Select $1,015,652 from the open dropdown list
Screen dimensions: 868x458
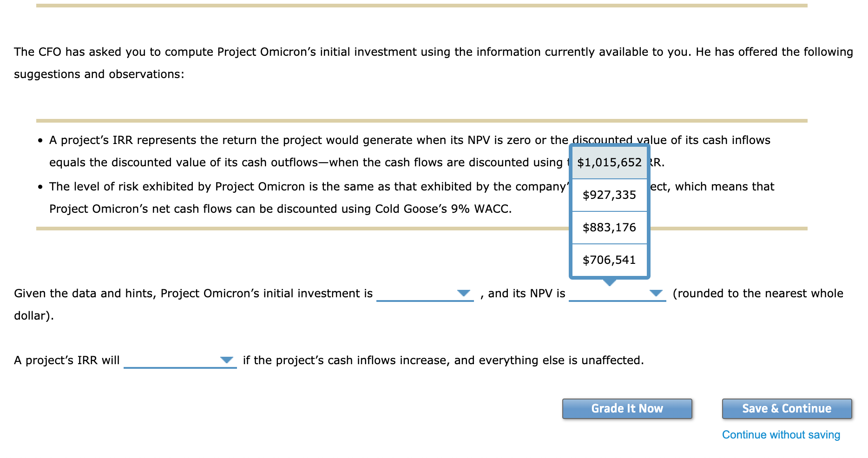click(x=609, y=163)
